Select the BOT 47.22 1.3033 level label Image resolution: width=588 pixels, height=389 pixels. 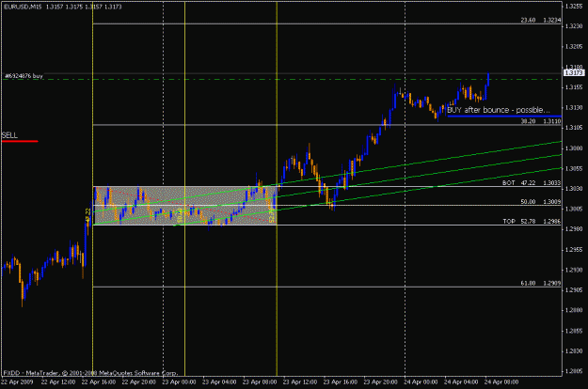532,182
